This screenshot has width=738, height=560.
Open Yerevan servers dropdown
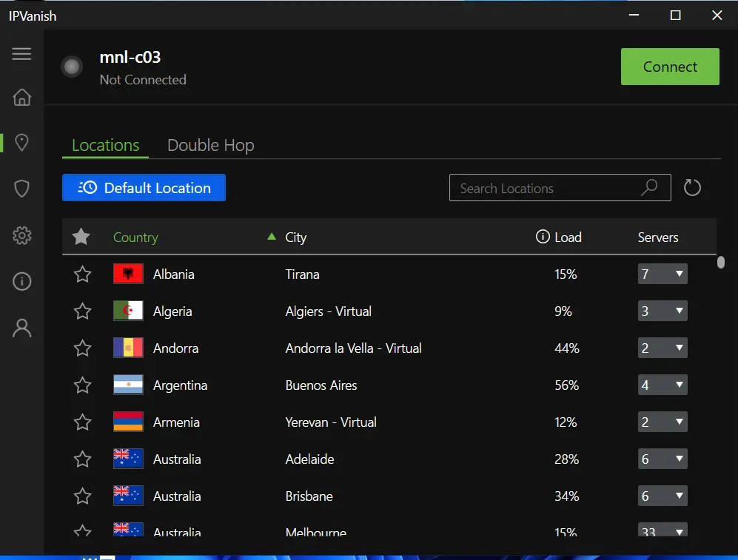(662, 422)
